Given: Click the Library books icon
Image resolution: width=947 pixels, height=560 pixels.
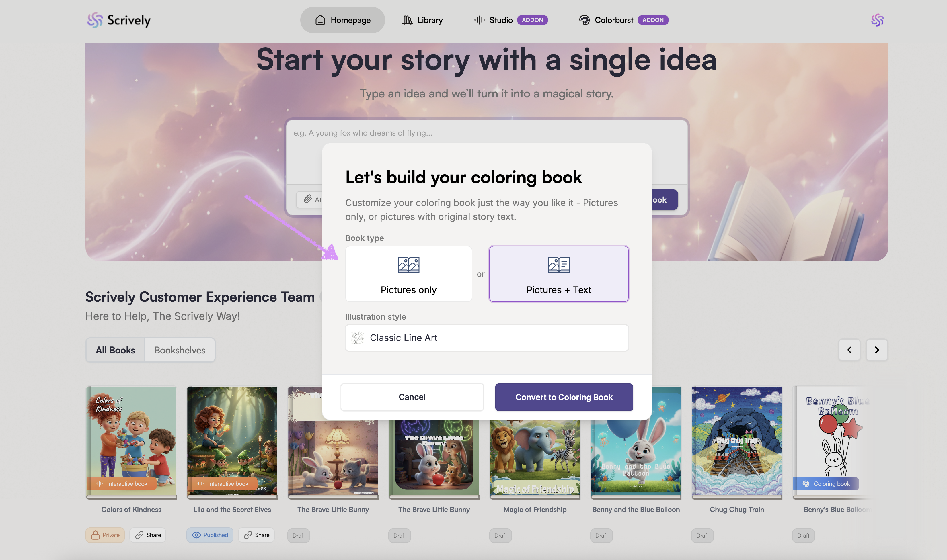Looking at the screenshot, I should 407,20.
